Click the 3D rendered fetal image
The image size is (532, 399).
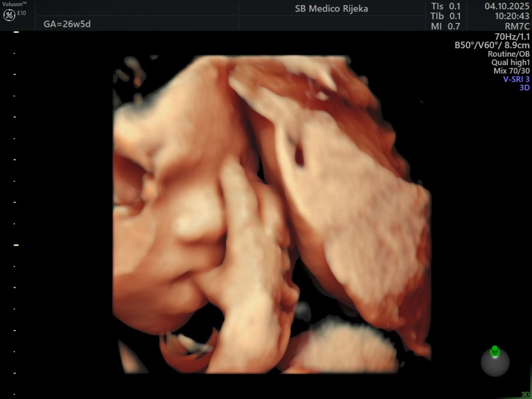click(x=271, y=214)
